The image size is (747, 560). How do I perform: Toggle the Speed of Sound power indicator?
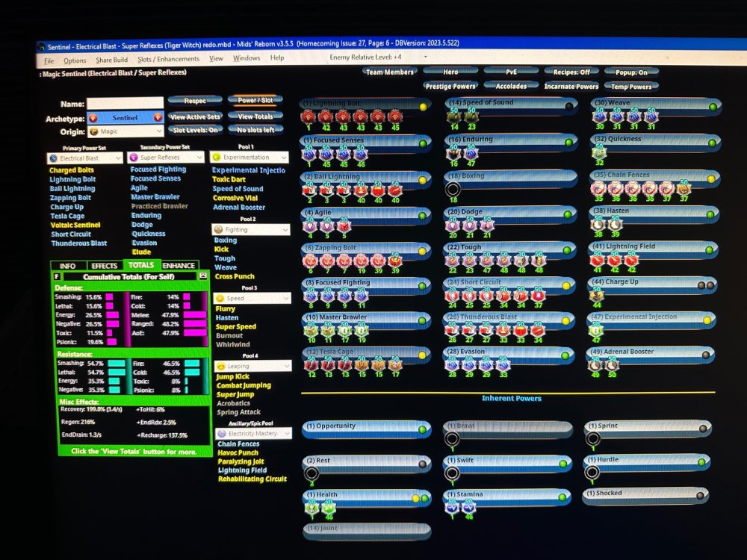pos(569,106)
